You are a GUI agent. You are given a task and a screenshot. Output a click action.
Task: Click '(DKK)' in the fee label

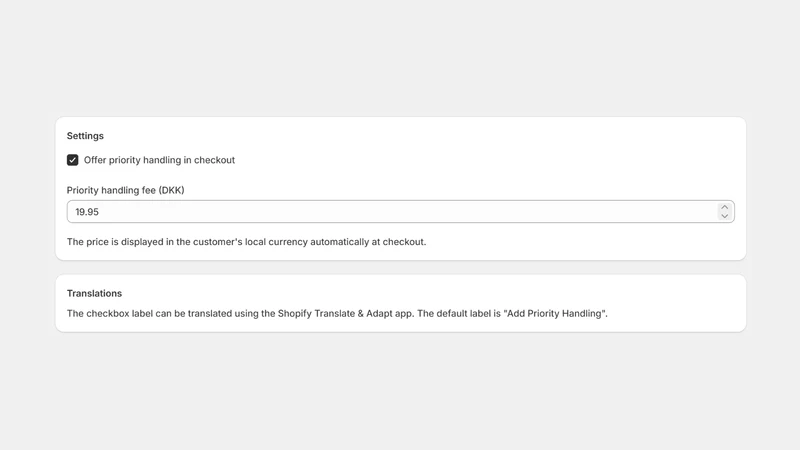click(x=171, y=190)
